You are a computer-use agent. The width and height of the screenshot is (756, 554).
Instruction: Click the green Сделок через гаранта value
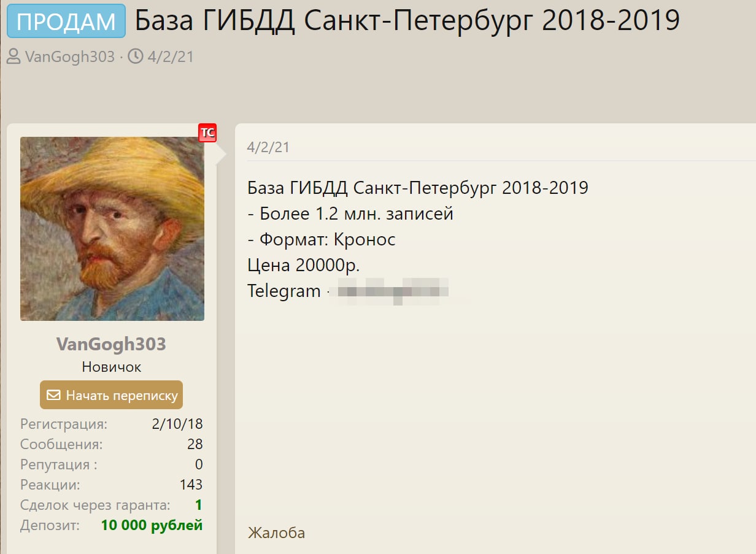pyautogui.click(x=198, y=505)
